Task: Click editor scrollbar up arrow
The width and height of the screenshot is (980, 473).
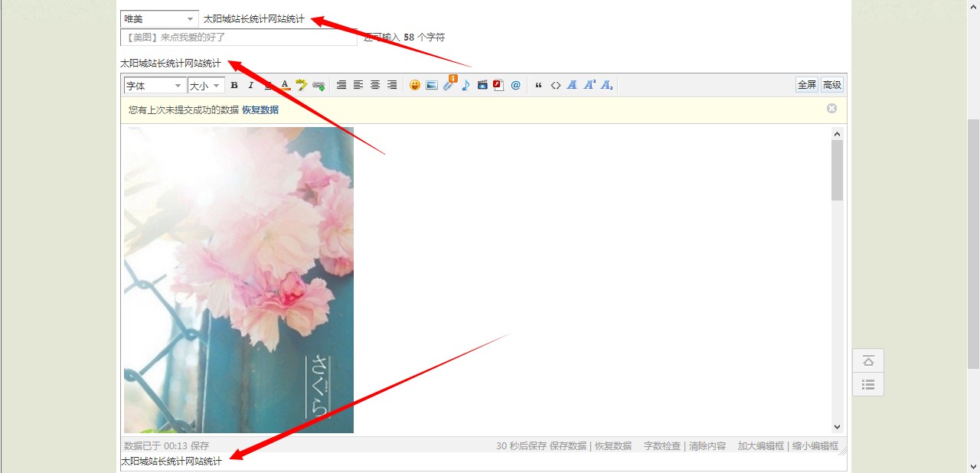Action: (x=837, y=134)
